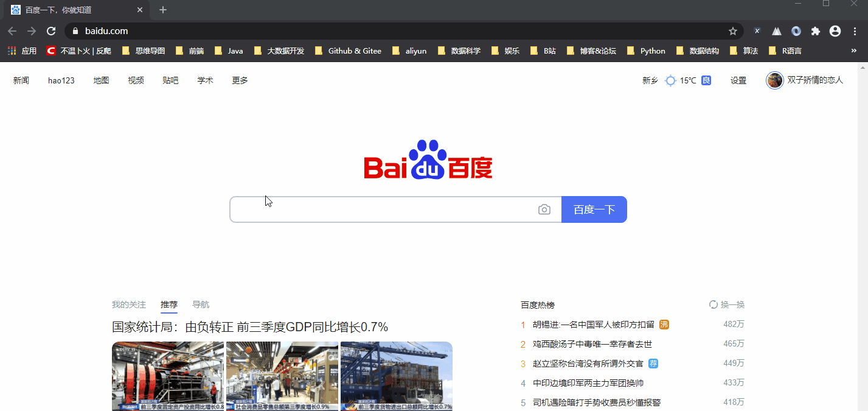
Task: Reload the page with the refresh icon
Action: coord(51,31)
